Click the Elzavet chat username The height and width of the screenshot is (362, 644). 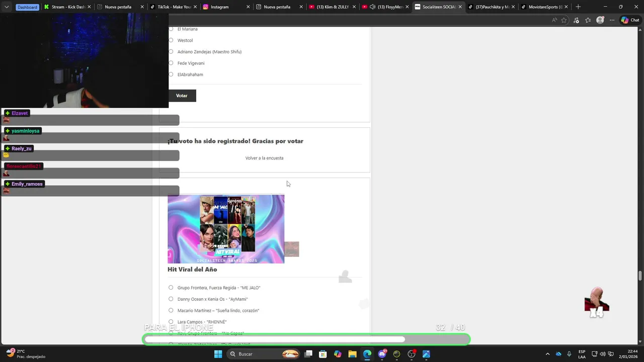(x=20, y=113)
